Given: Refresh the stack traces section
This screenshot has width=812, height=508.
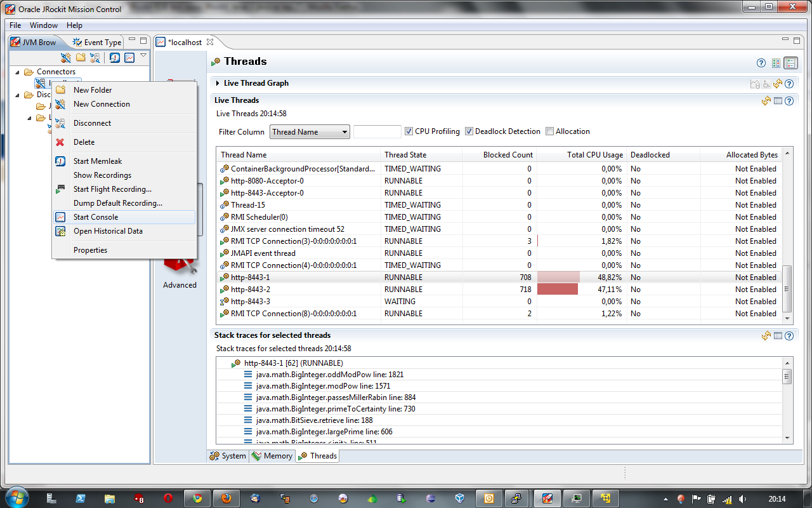Looking at the screenshot, I should click(766, 335).
